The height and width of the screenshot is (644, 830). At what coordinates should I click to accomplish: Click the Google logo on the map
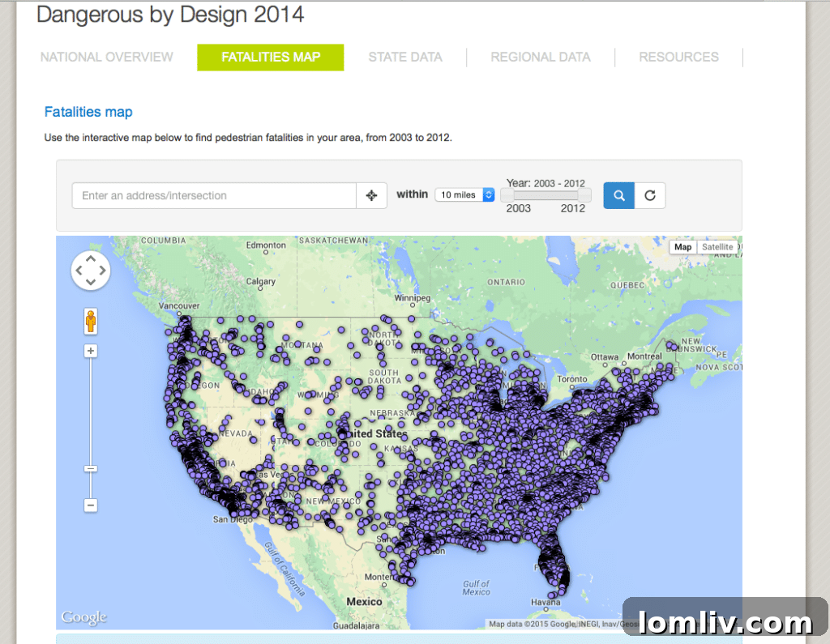point(83,616)
